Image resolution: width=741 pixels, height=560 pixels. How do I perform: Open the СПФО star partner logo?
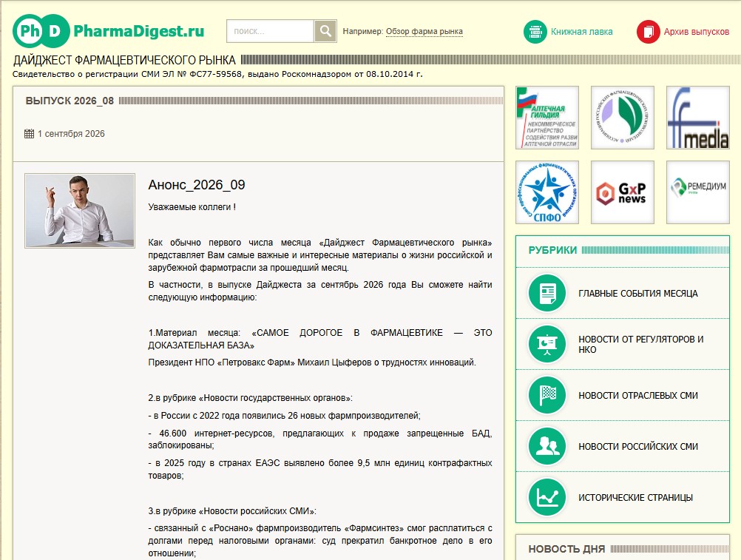(547, 192)
